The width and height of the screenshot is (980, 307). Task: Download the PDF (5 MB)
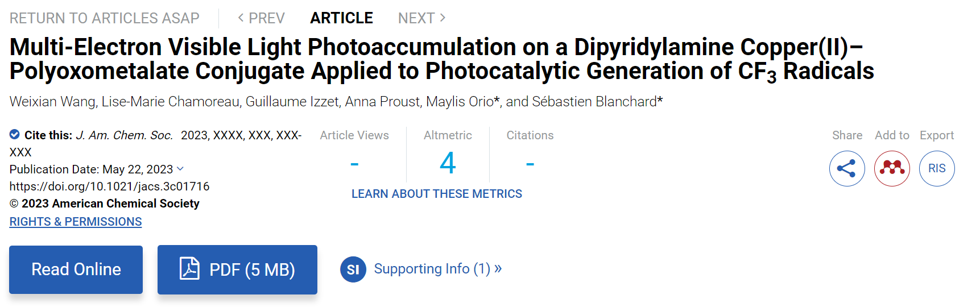(x=237, y=269)
